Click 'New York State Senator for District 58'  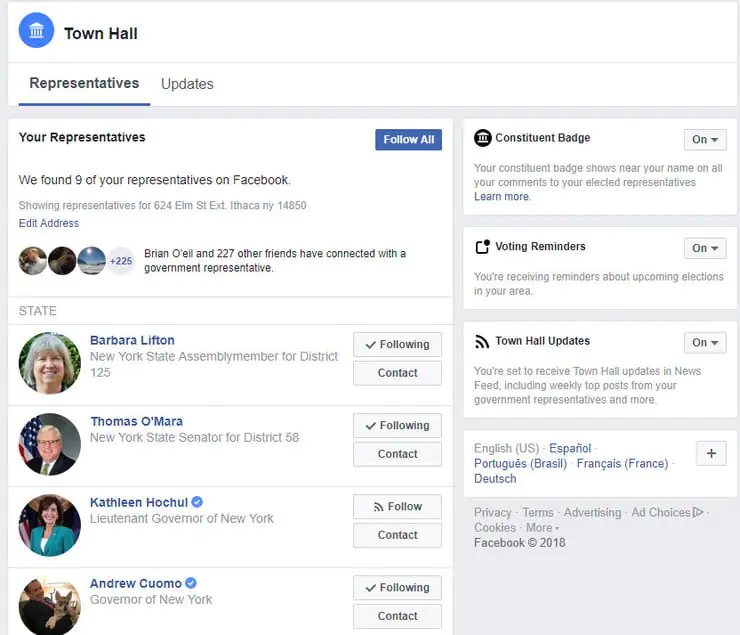(x=194, y=437)
